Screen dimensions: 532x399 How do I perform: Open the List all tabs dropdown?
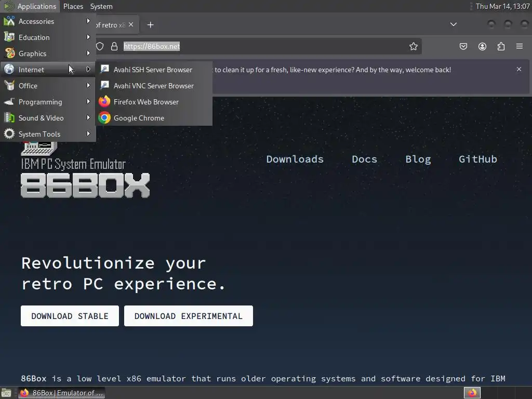click(453, 24)
